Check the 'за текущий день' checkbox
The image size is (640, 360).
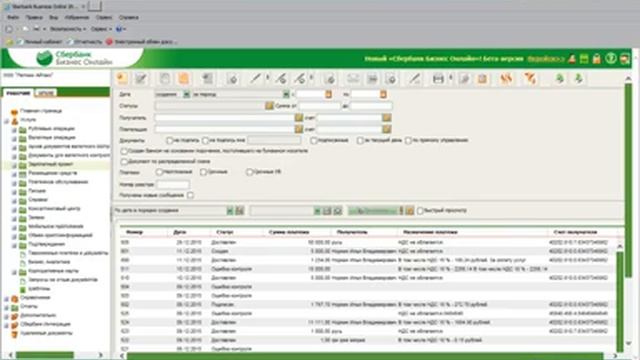[360, 140]
